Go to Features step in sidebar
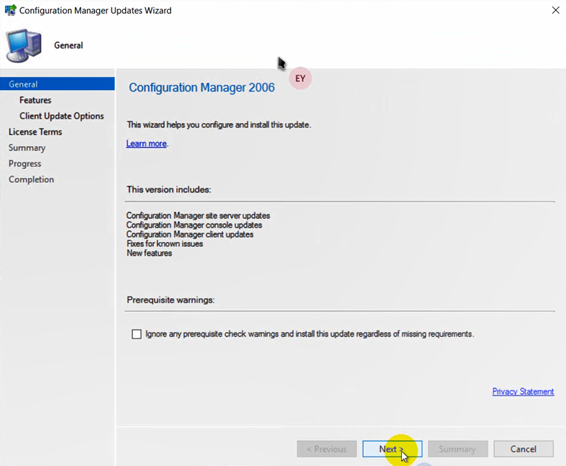 point(35,100)
